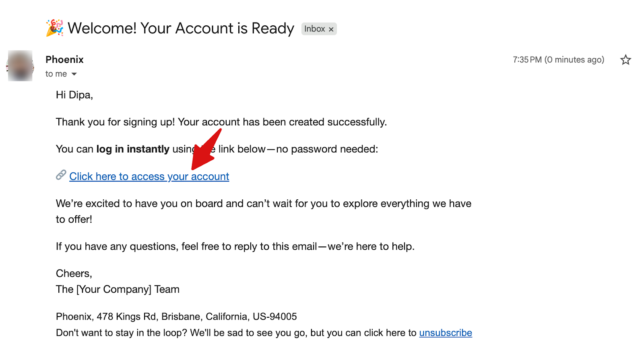
Task: Collapse recipient details via the caret
Action: coord(74,74)
